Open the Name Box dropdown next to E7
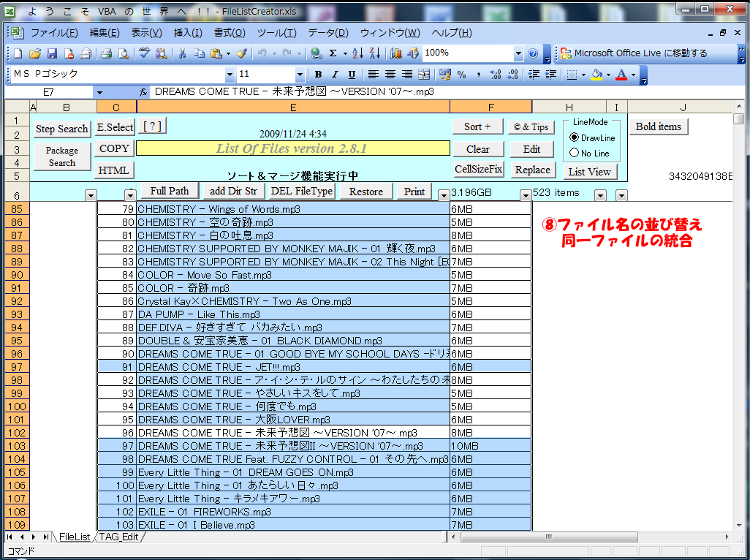This screenshot has height=560, width=750. click(x=99, y=92)
